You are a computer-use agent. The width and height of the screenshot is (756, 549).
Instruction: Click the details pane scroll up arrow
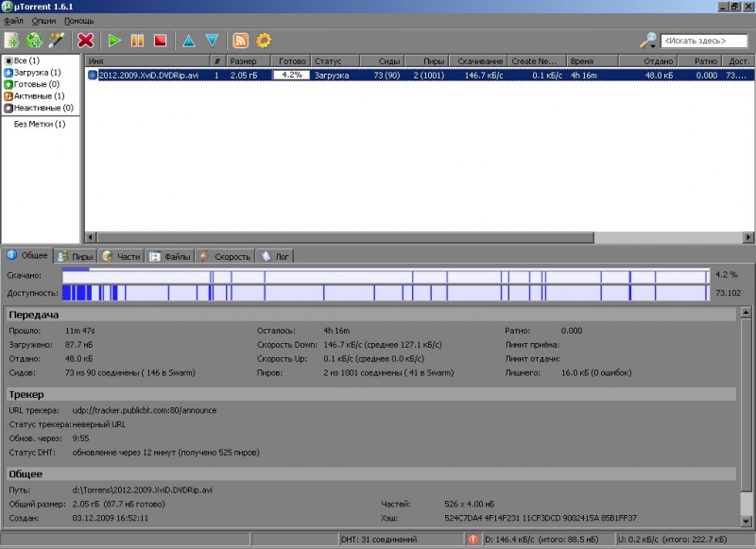[746, 313]
